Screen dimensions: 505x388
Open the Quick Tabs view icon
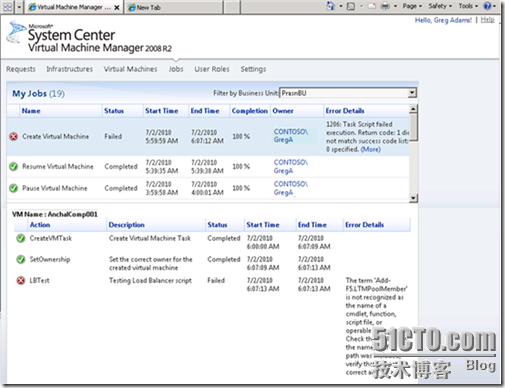7,7
